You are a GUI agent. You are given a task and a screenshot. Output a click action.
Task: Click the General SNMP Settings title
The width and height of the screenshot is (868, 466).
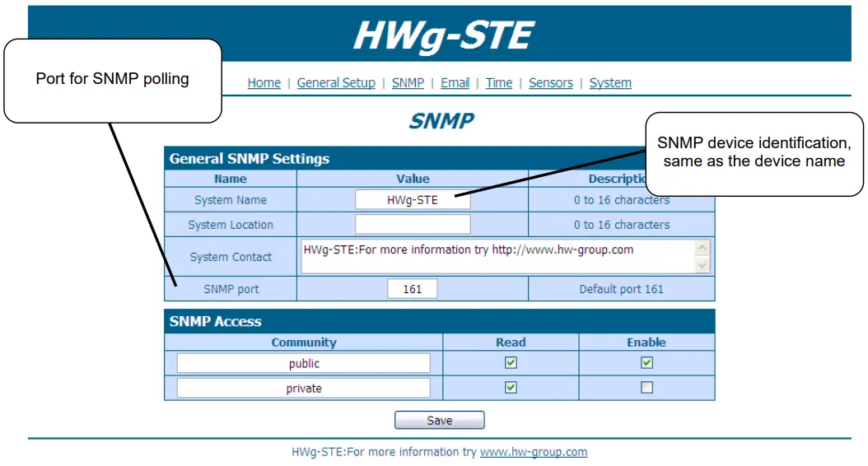[x=249, y=159]
